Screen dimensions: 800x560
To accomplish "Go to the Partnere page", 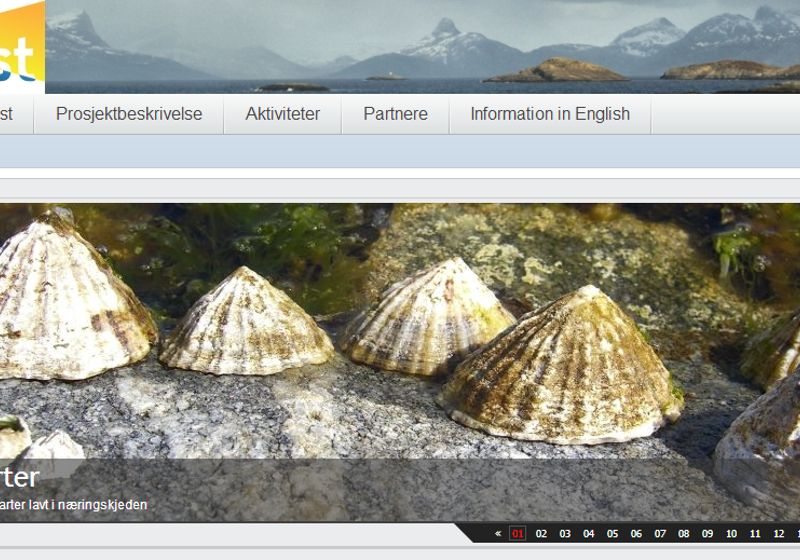I will coord(395,114).
